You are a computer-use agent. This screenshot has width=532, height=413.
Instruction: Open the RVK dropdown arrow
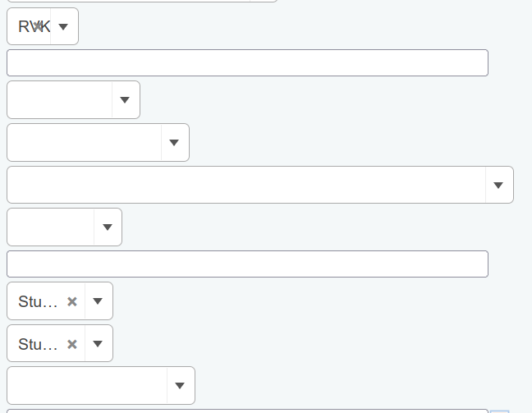pos(63,27)
